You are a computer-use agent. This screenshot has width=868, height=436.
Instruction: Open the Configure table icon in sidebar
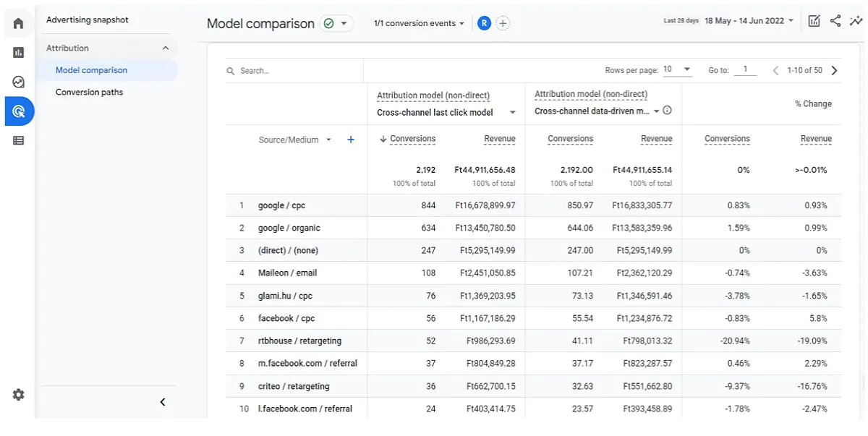[18, 140]
